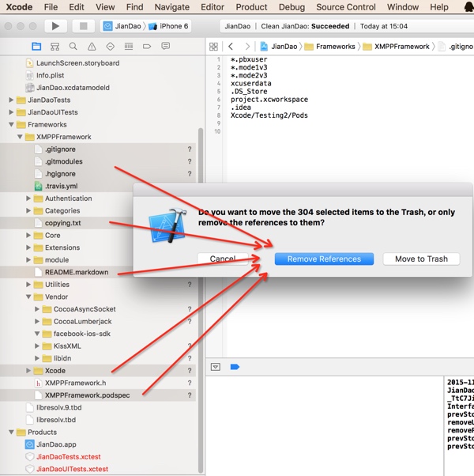Open the Edit menu
This screenshot has width=474, height=476.
[x=77, y=7]
